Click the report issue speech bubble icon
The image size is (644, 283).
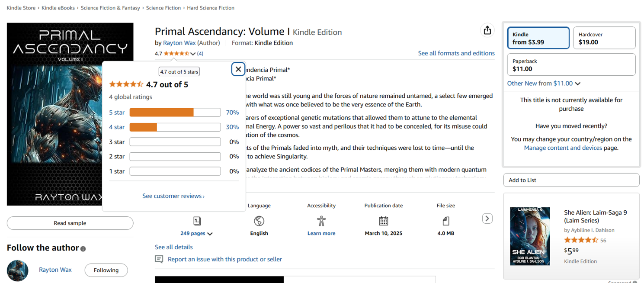point(159,259)
